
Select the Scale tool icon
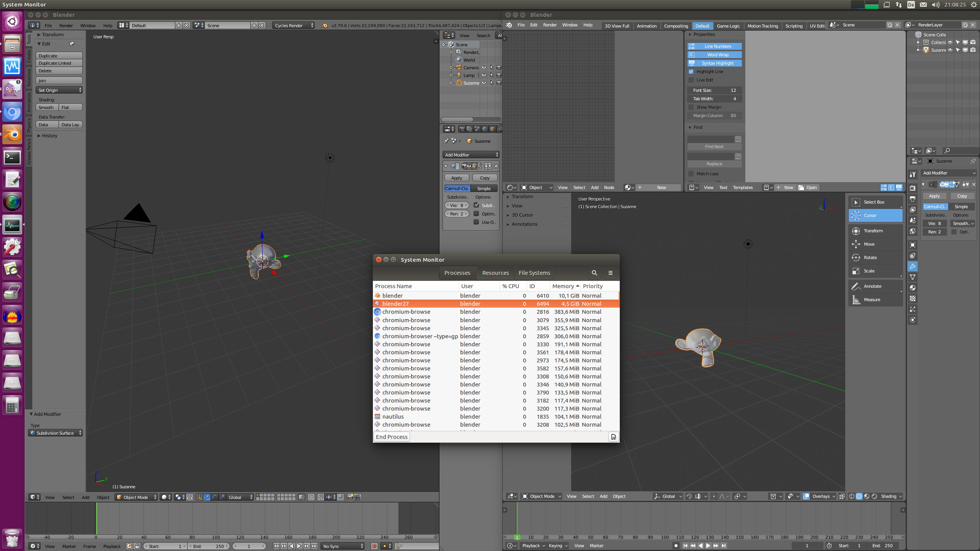[856, 271]
